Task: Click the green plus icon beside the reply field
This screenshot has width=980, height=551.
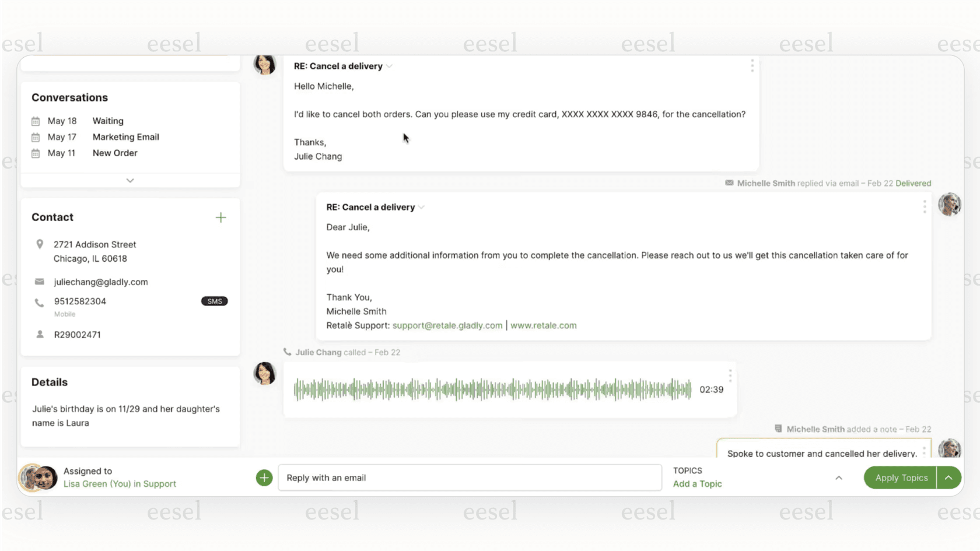Action: [x=264, y=478]
